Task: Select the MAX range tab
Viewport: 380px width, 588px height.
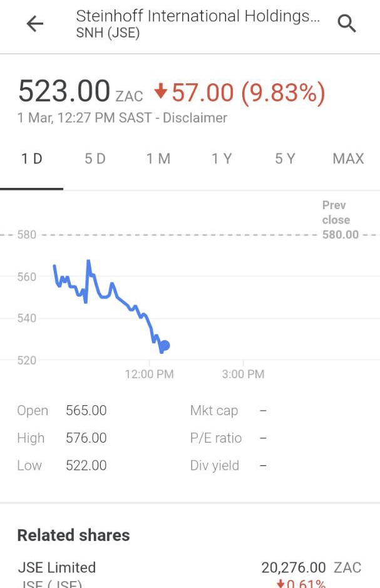Action: tap(348, 158)
